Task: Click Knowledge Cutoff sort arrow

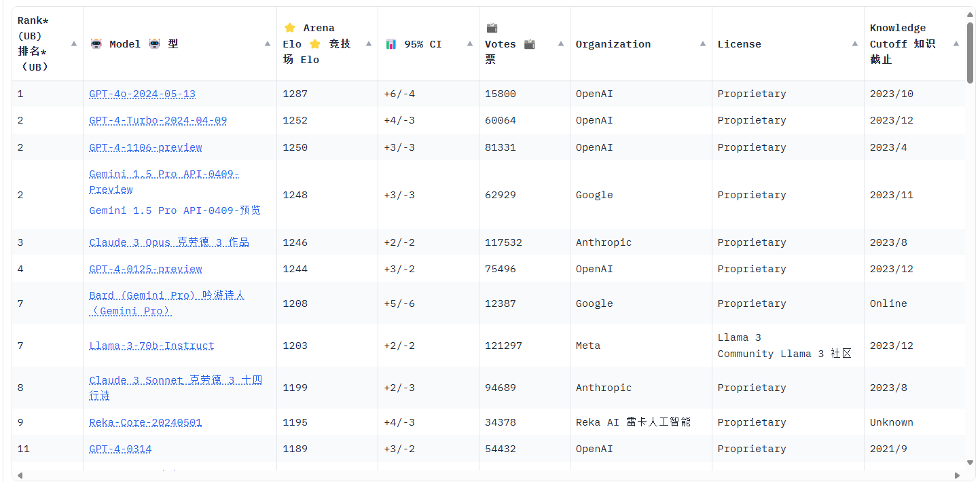Action: pos(956,44)
